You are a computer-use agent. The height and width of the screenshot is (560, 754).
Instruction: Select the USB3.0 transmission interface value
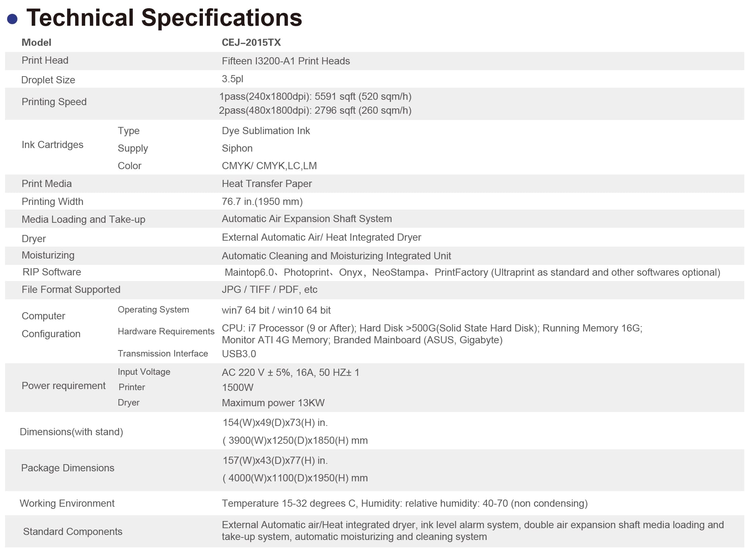pos(239,354)
